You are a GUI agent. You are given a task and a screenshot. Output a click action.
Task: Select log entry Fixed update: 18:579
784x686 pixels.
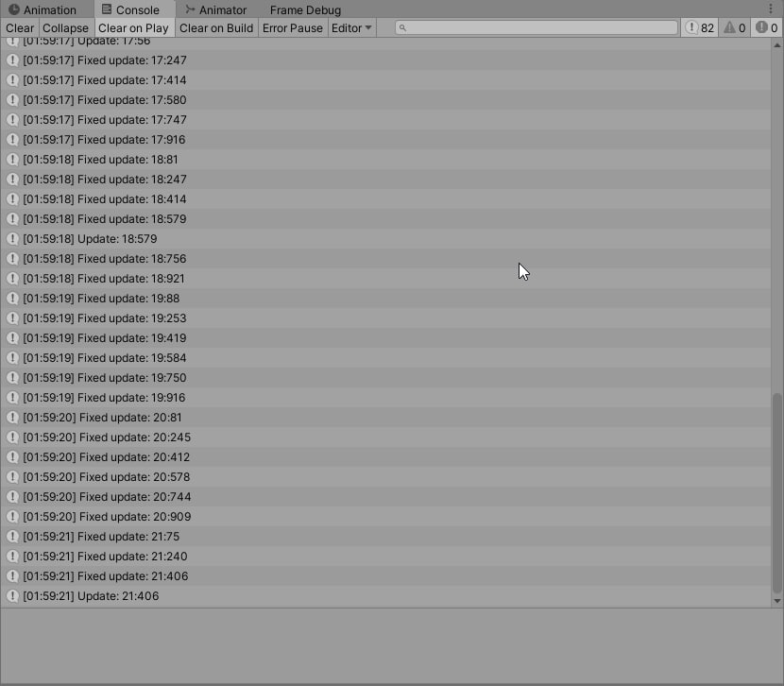385,219
